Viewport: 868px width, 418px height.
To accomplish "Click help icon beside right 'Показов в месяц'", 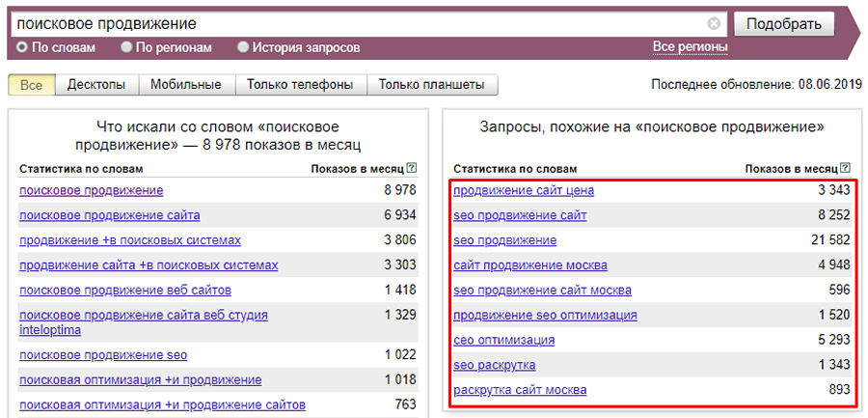I will [846, 168].
